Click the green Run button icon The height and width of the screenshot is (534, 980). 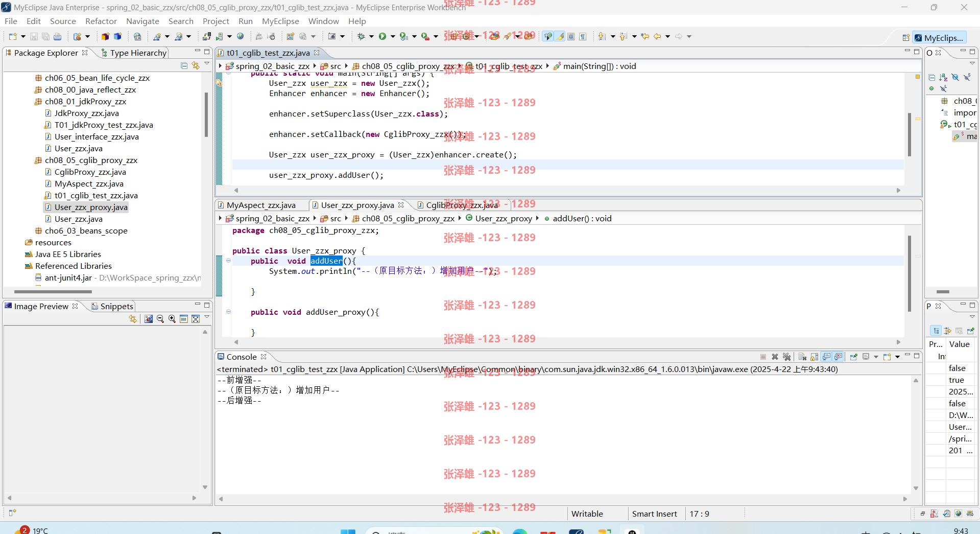pyautogui.click(x=382, y=36)
